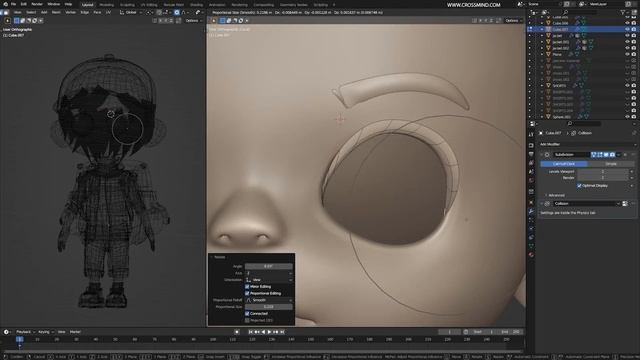The width and height of the screenshot is (640, 360).
Task: Toggle the Mirror Editing checkbox
Action: (247, 287)
